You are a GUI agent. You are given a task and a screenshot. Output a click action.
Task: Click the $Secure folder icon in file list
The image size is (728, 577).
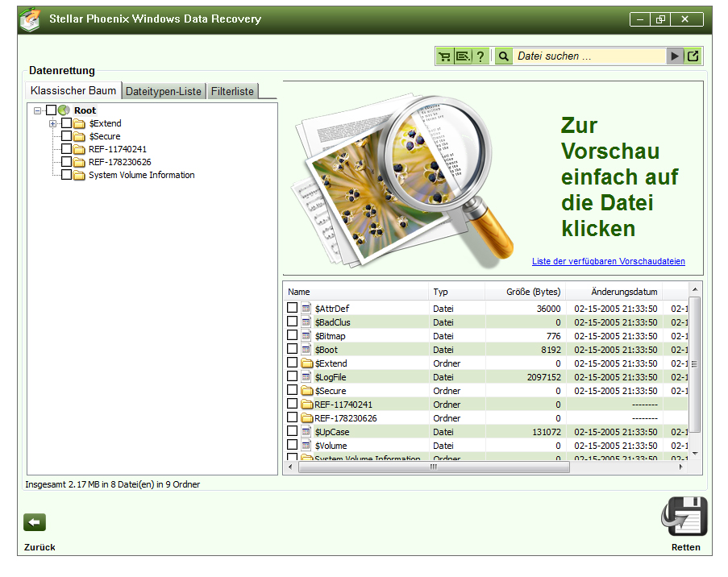pos(307,390)
